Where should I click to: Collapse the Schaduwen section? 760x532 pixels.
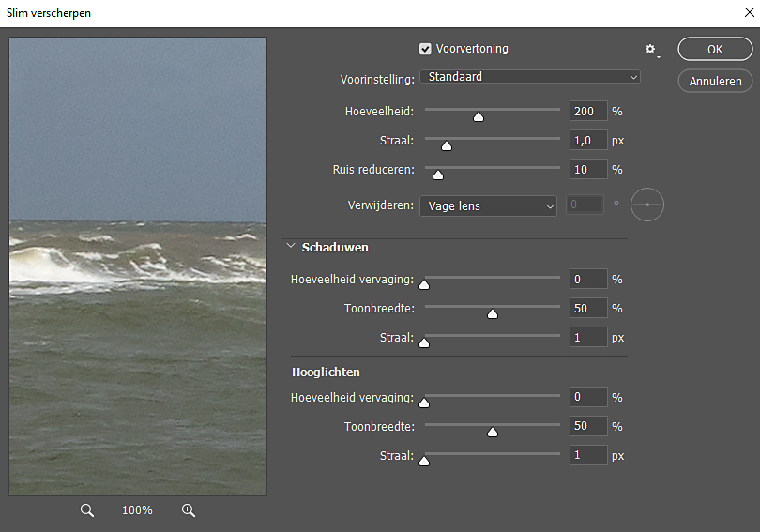[291, 248]
